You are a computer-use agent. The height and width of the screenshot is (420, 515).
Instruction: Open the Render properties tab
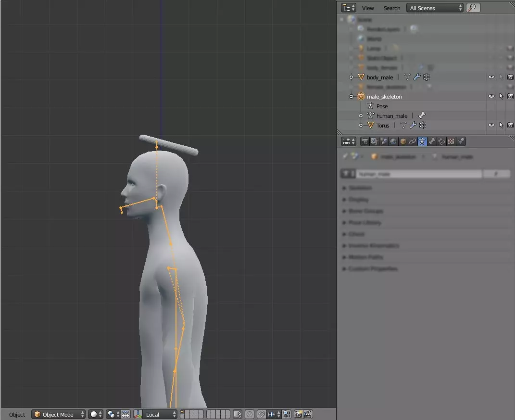pyautogui.click(x=364, y=141)
